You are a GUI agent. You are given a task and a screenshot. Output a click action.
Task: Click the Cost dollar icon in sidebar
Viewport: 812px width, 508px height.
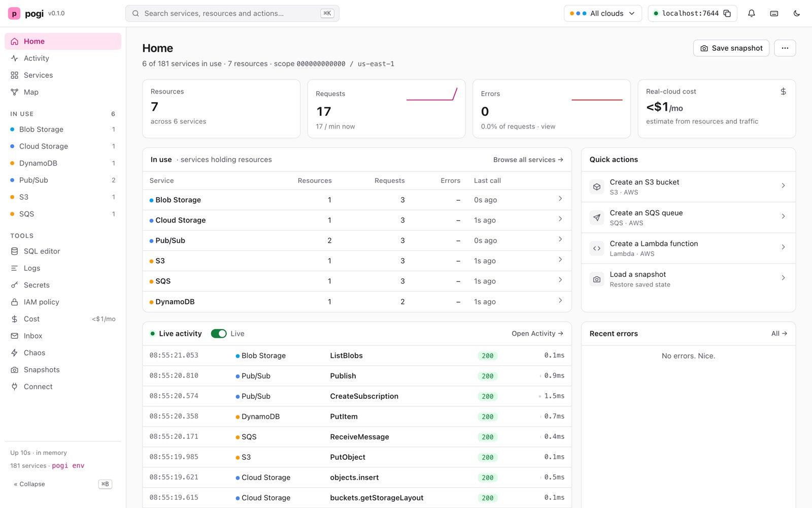coord(14,319)
